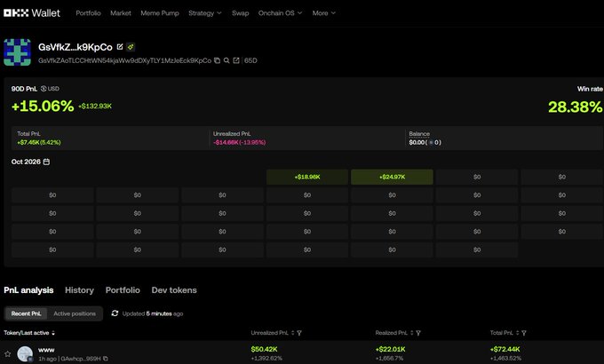Click the www row +$22.01K realized value
The width and height of the screenshot is (604, 364).
tap(390, 349)
